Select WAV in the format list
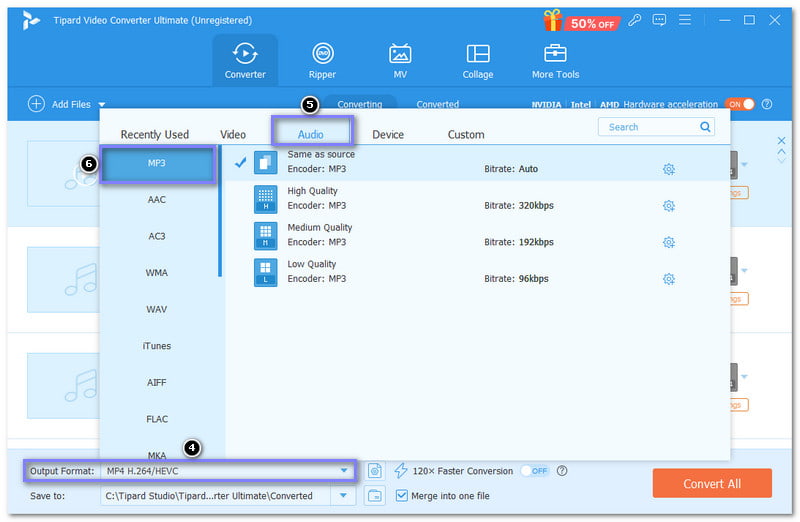 157,309
